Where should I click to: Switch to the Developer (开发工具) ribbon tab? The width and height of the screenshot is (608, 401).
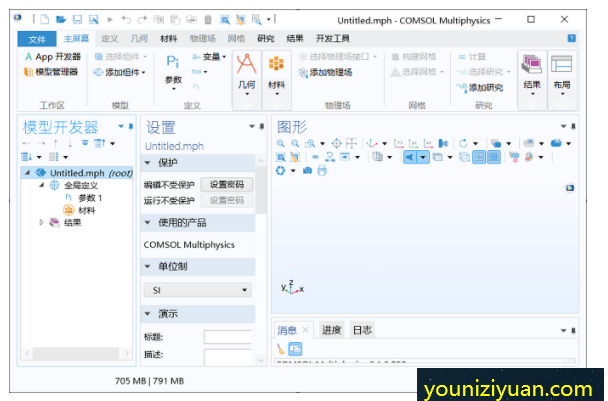click(333, 38)
